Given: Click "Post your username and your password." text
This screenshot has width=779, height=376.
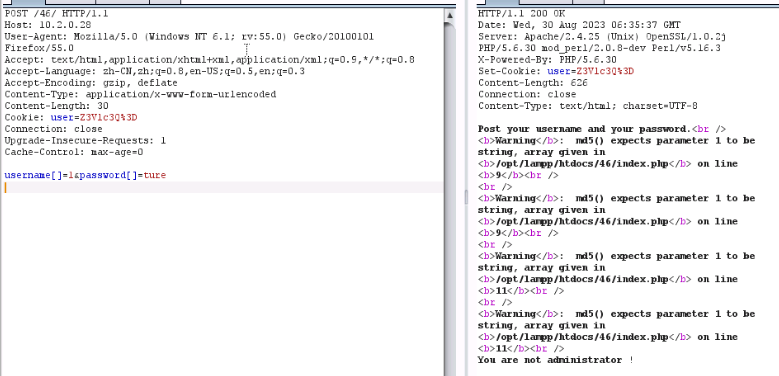Looking at the screenshot, I should tap(585, 129).
